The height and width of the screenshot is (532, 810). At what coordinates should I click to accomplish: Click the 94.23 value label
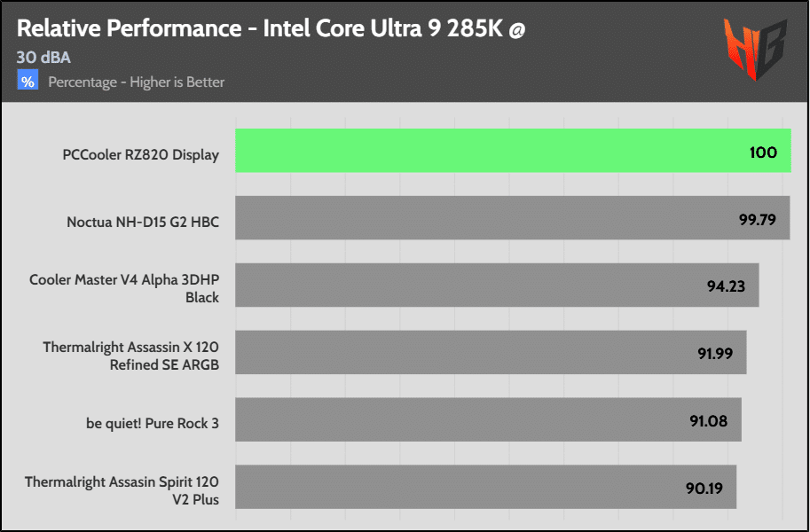coord(726,286)
